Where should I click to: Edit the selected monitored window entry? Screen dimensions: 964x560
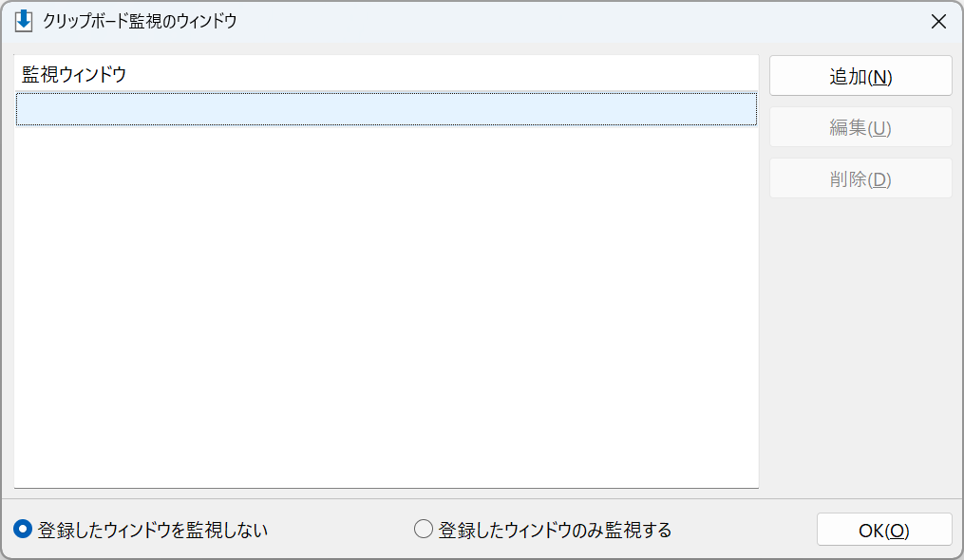pyautogui.click(x=860, y=127)
